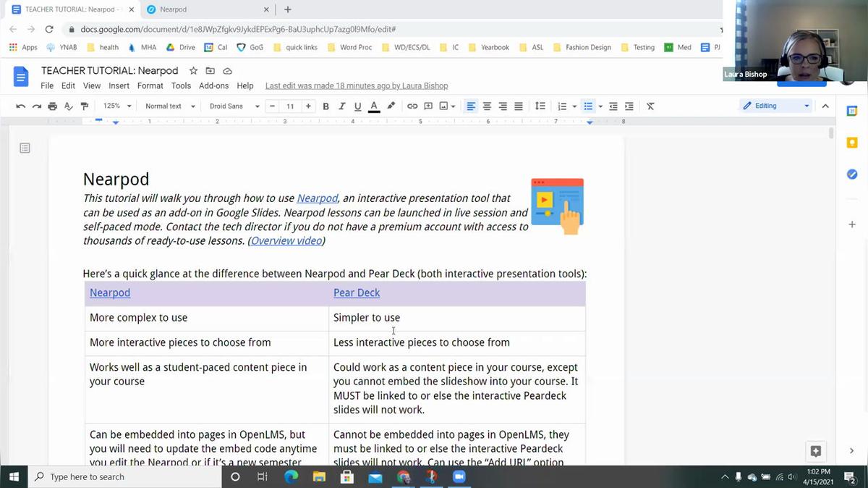Open the Help menu

coord(245,85)
